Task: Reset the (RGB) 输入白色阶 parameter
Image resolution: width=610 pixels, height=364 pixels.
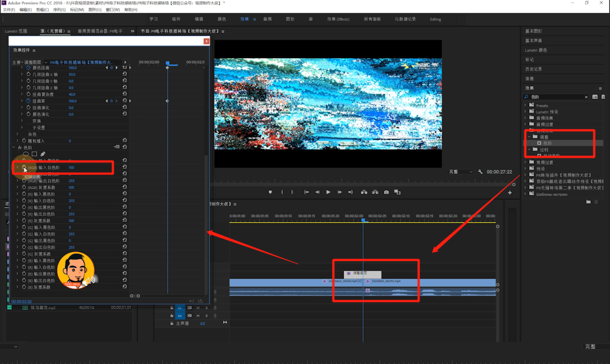Action: coord(124,166)
